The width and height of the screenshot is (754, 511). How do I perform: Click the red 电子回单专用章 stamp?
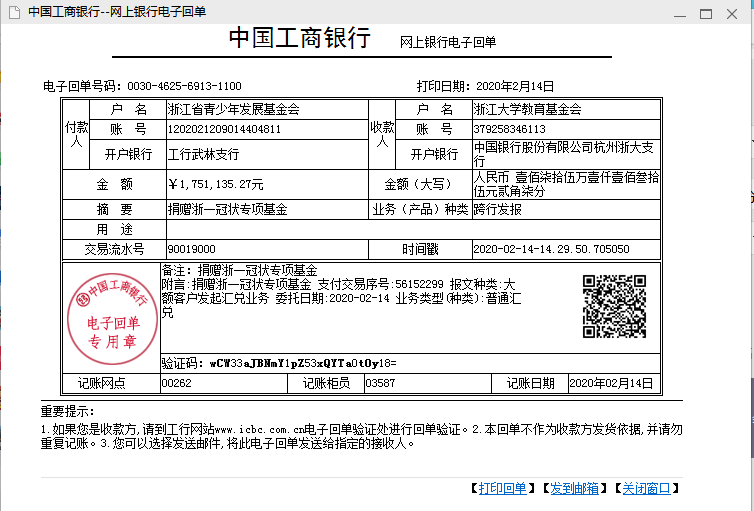click(x=112, y=319)
